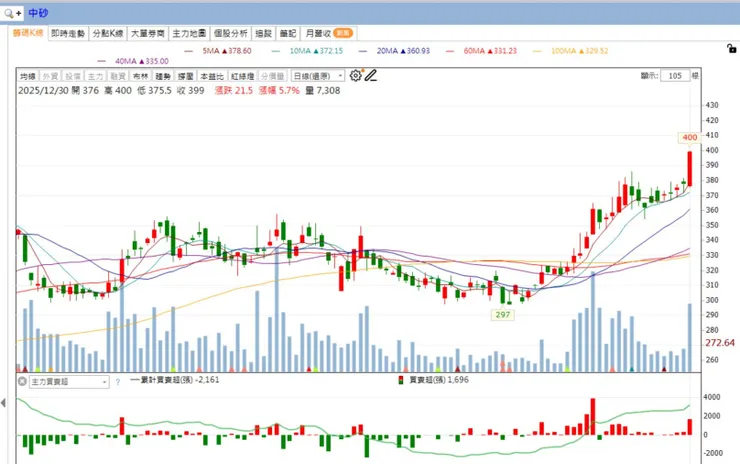740x464 pixels.
Task: Open the tab left of 筆記
Action: [x=264, y=33]
